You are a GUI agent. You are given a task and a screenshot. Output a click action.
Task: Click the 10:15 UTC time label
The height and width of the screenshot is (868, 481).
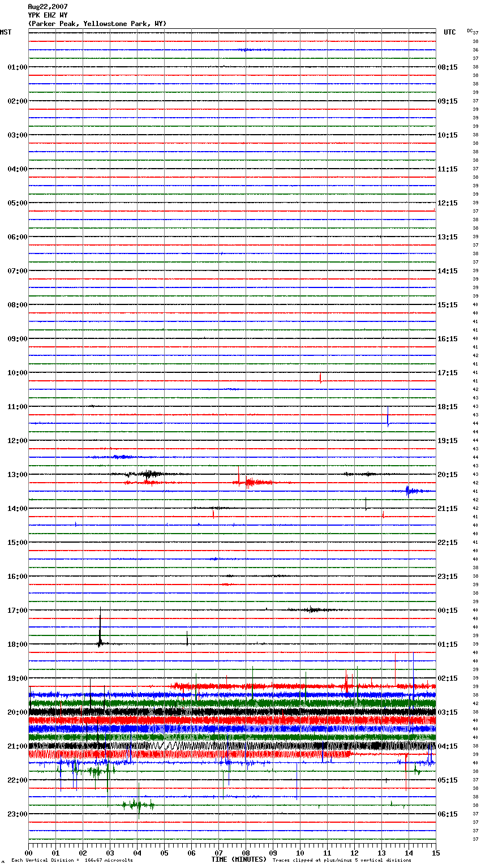pos(448,135)
